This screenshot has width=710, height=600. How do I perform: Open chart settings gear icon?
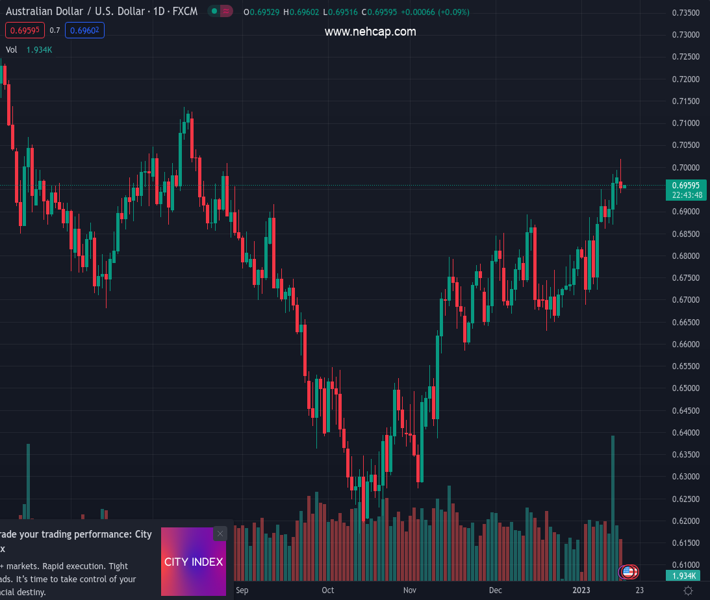coord(688,590)
